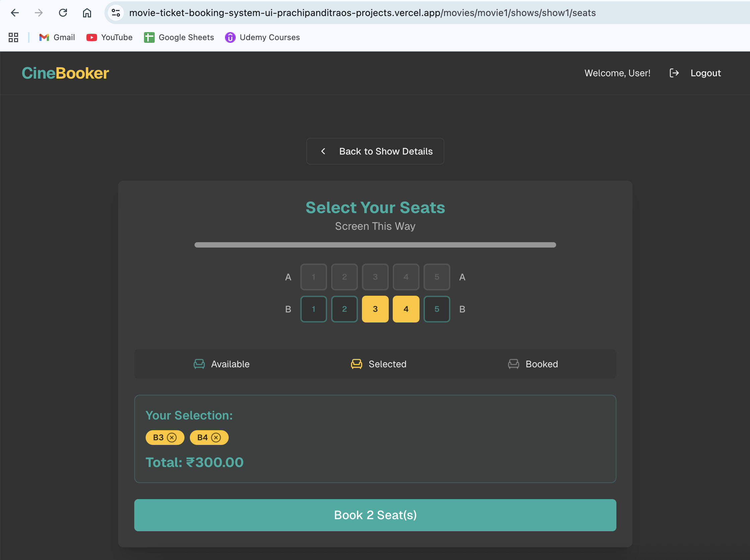The height and width of the screenshot is (560, 750).
Task: Click the Screen This Way label
Action: (375, 226)
